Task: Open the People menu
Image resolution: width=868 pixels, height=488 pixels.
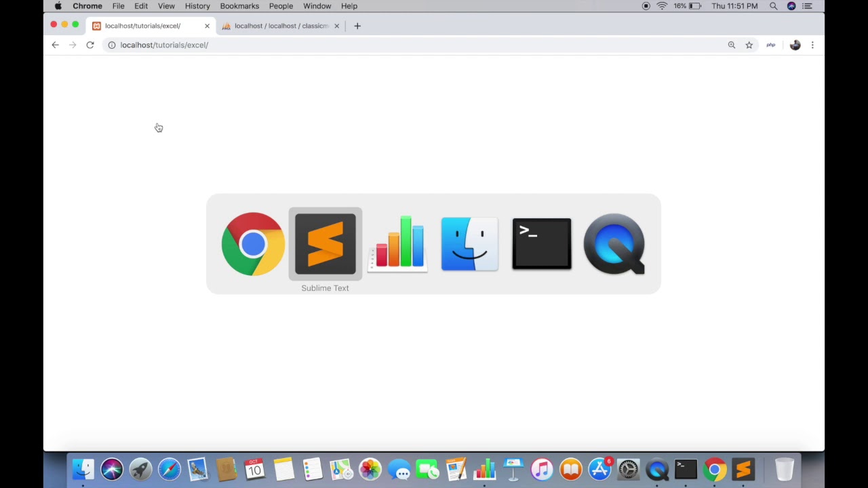Action: pos(281,6)
